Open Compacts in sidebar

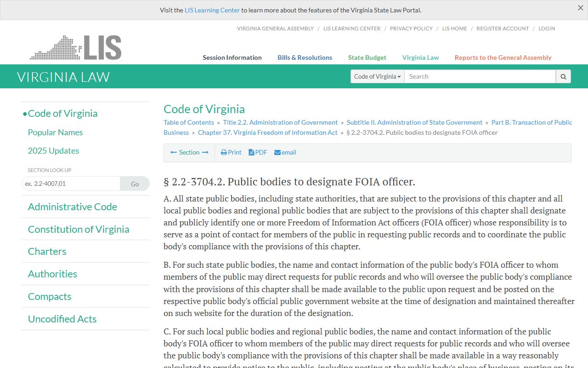pyautogui.click(x=50, y=296)
